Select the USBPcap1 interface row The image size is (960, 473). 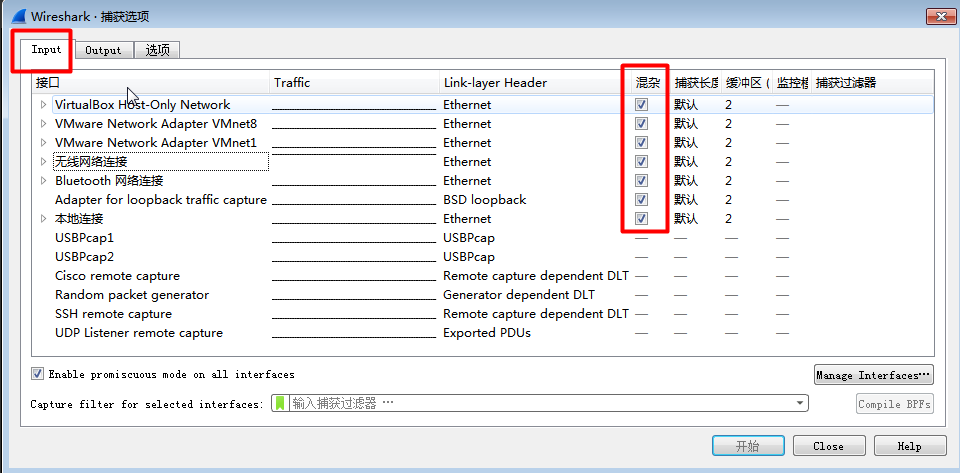tap(84, 237)
